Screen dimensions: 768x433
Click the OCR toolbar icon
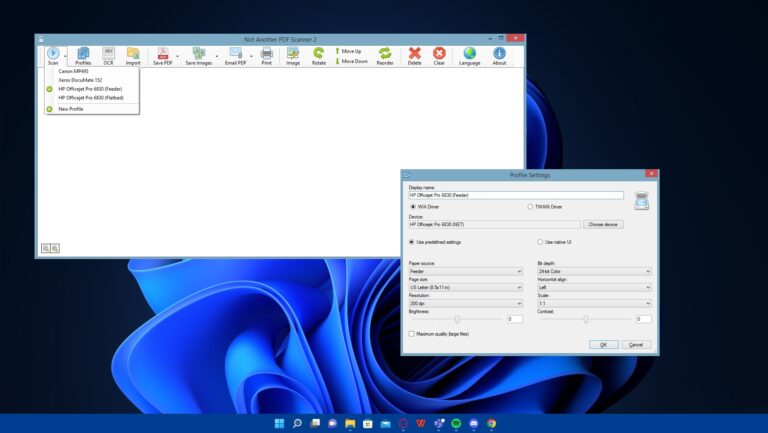108,55
